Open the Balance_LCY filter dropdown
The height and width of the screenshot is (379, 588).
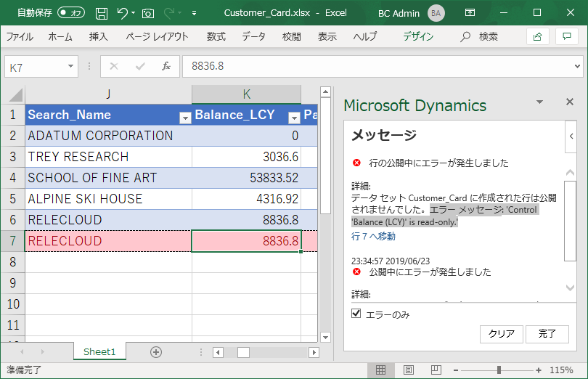pyautogui.click(x=294, y=118)
